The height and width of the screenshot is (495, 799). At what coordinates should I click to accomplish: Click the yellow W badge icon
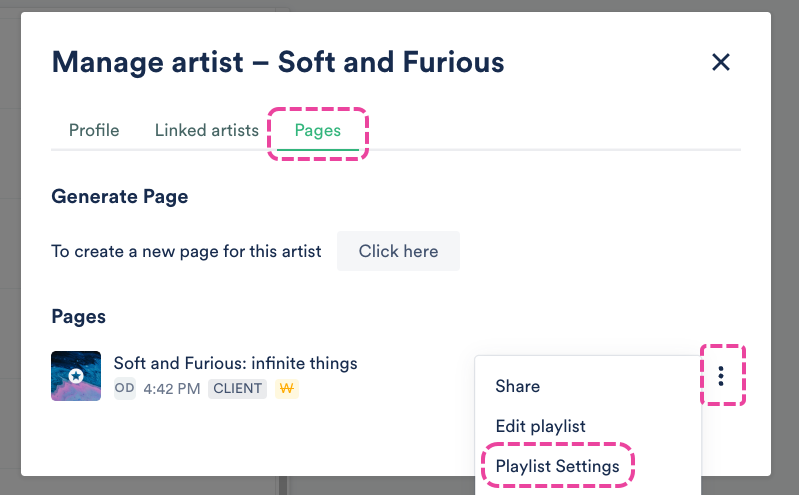coord(287,389)
